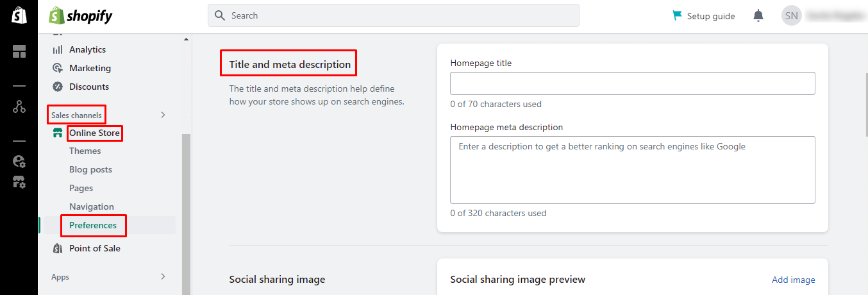Click the store settings icon in the black rail
Screen dimensions: 868x295
(19, 182)
